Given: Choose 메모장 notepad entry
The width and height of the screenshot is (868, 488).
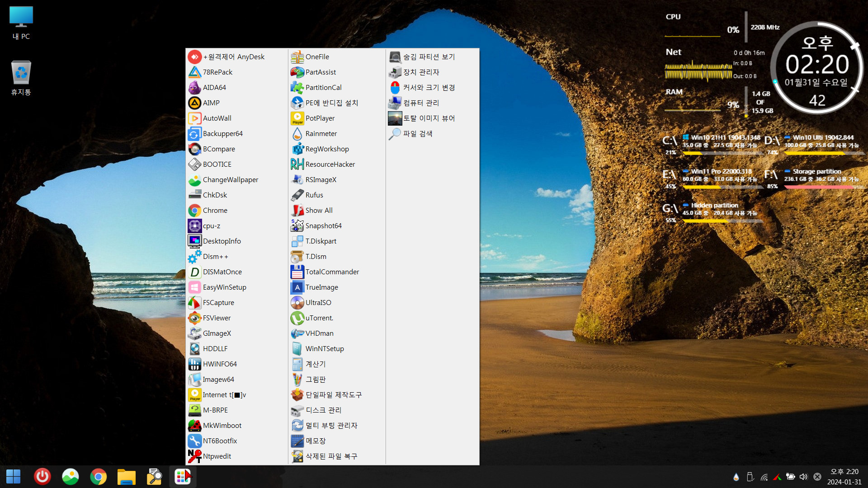Looking at the screenshot, I should pos(337,441).
